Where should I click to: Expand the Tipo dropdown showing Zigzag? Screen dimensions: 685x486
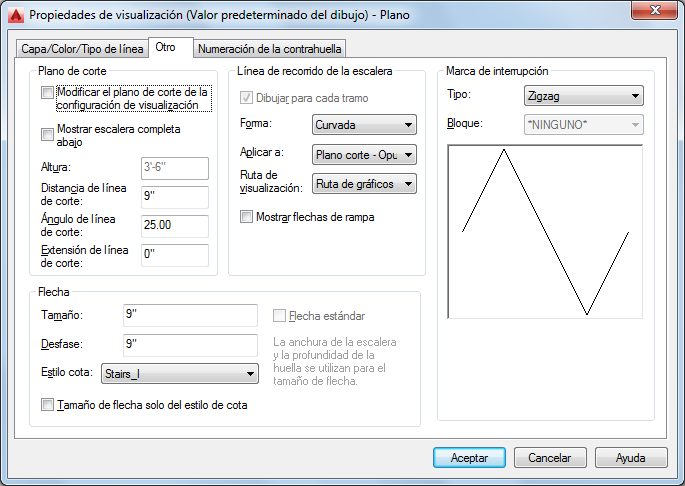[x=582, y=96]
